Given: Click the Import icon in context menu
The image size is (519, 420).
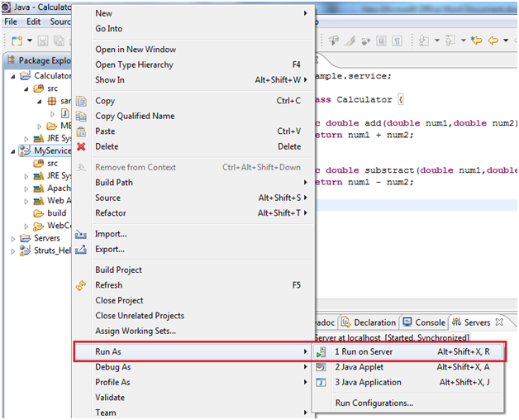Looking at the screenshot, I should [81, 235].
